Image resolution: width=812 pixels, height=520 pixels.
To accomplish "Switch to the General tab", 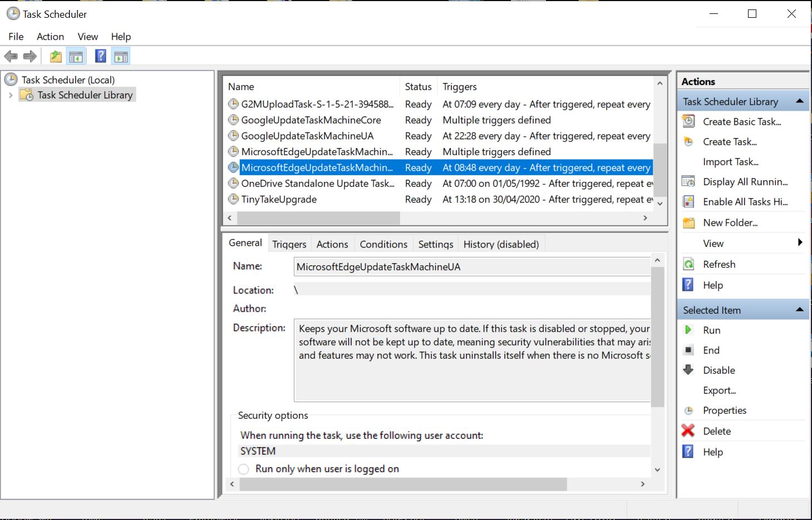I will (245, 243).
